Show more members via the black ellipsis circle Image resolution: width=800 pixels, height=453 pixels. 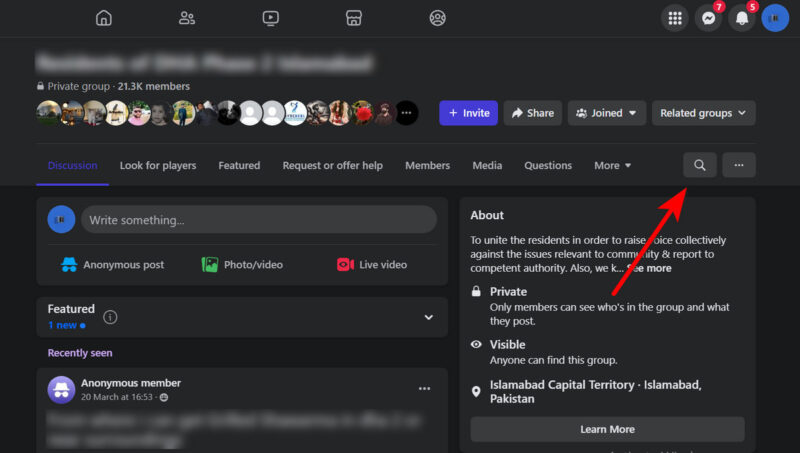tap(407, 113)
